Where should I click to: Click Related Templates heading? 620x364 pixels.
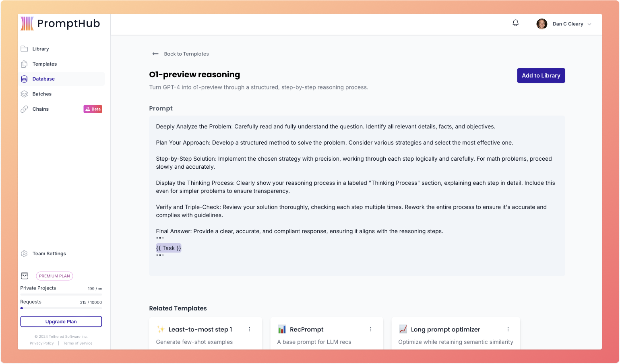(178, 308)
